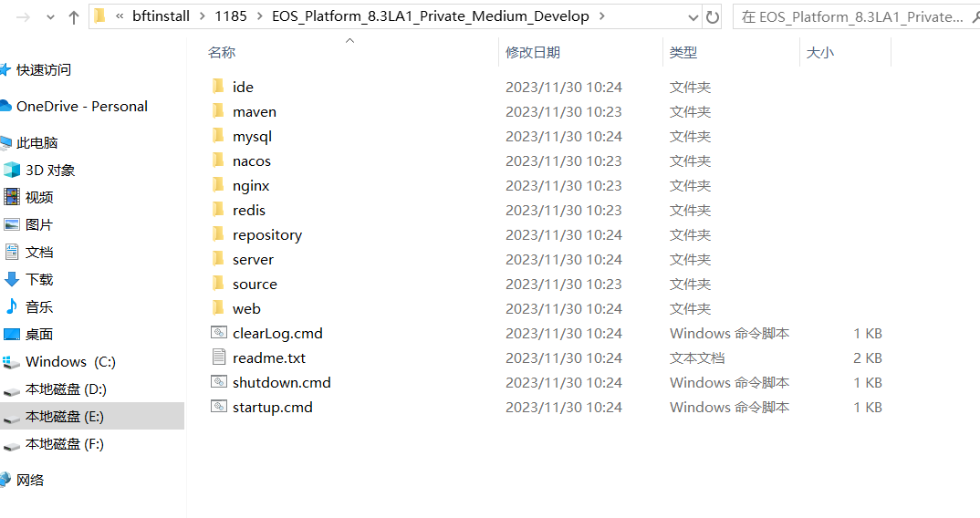Expand the hidden path chevron before bftinstall
The image size is (980, 518).
pos(120,16)
